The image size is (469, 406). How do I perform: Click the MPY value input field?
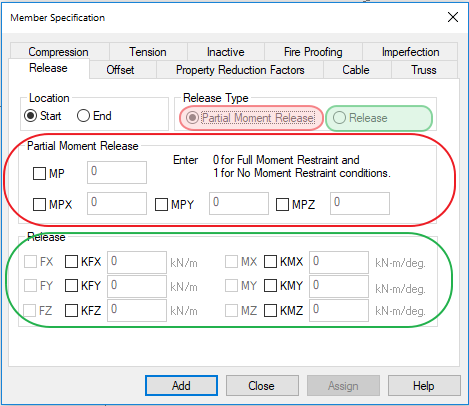tap(239, 203)
